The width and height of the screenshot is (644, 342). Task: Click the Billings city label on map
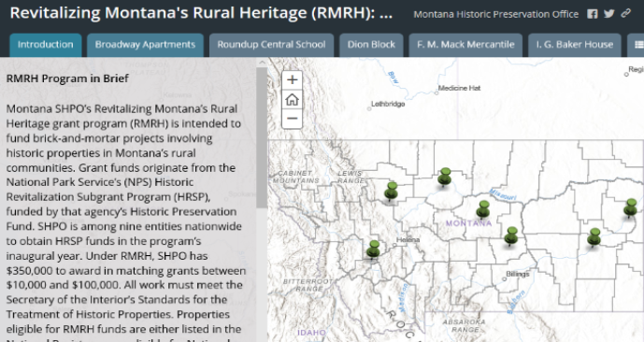pyautogui.click(x=518, y=274)
